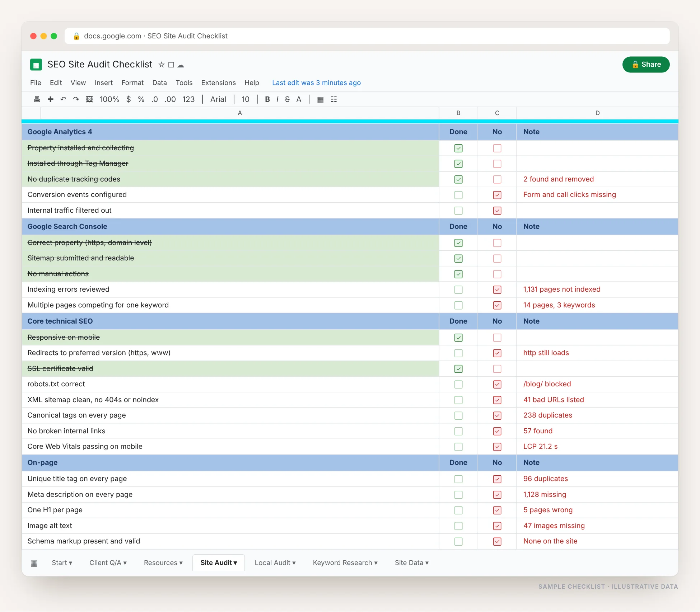Click the document title SEO Site Audit Checklist
The image size is (700, 612).
(x=100, y=65)
